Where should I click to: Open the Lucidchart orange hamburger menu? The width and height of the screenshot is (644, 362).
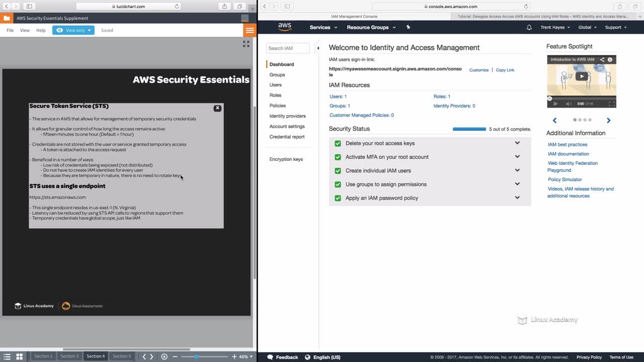pos(250,30)
